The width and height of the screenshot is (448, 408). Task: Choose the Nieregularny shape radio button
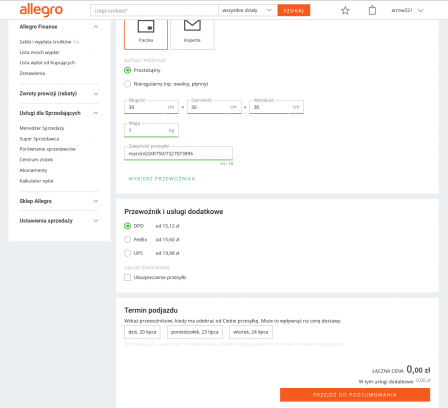[127, 84]
